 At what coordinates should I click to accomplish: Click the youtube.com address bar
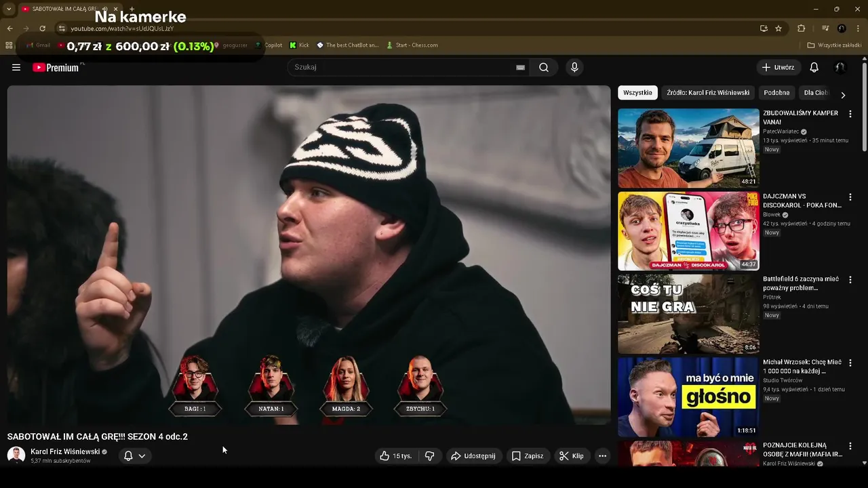(x=407, y=28)
